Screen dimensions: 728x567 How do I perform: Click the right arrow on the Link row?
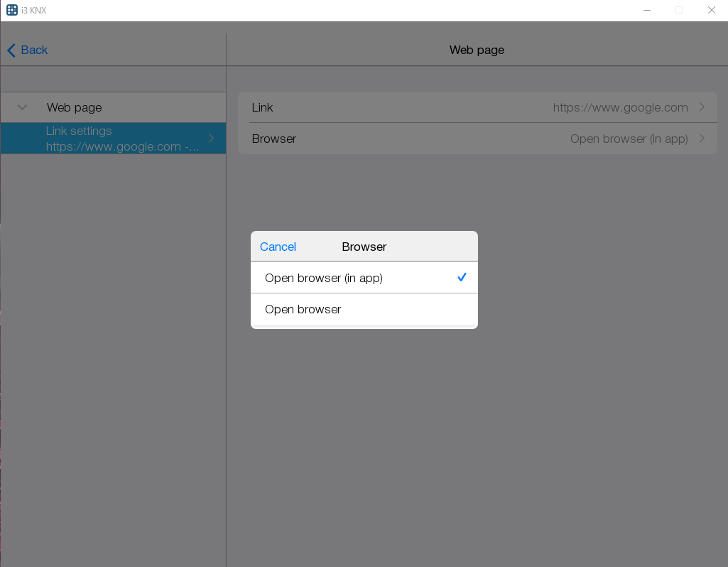[702, 107]
